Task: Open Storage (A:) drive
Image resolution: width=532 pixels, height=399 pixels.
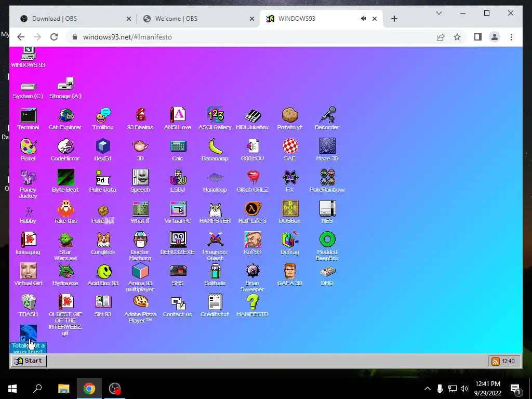Action: coord(65,88)
